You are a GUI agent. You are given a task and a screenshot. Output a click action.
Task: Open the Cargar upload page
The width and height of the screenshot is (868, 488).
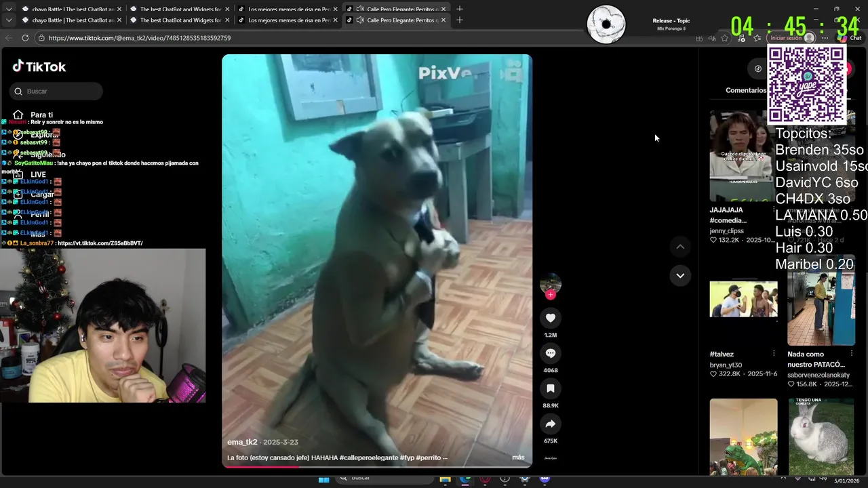(33, 195)
